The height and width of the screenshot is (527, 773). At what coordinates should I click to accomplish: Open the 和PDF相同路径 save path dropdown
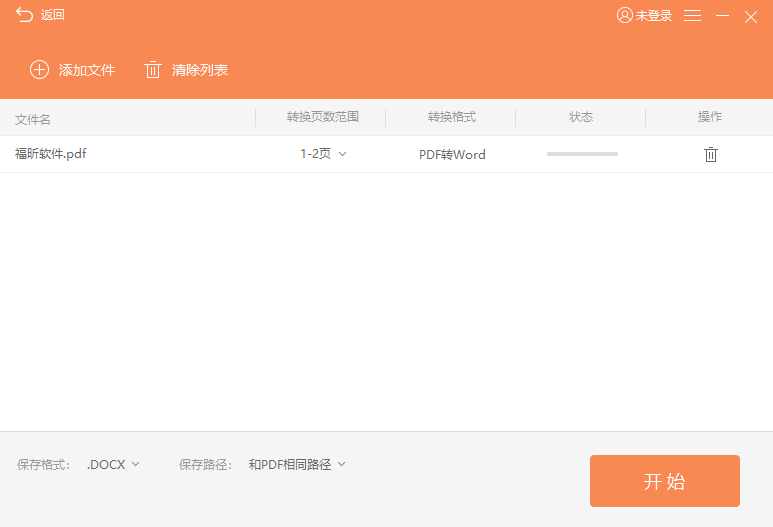[x=297, y=464]
